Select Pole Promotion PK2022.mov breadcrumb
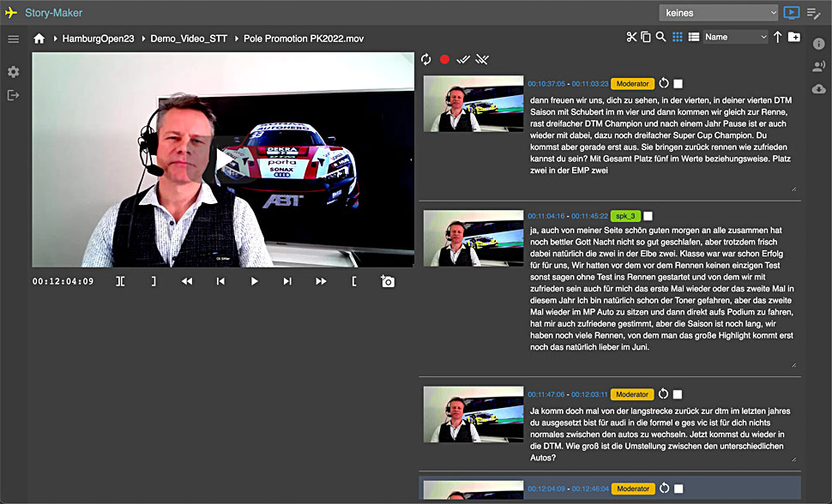This screenshot has width=832, height=504. (x=304, y=39)
